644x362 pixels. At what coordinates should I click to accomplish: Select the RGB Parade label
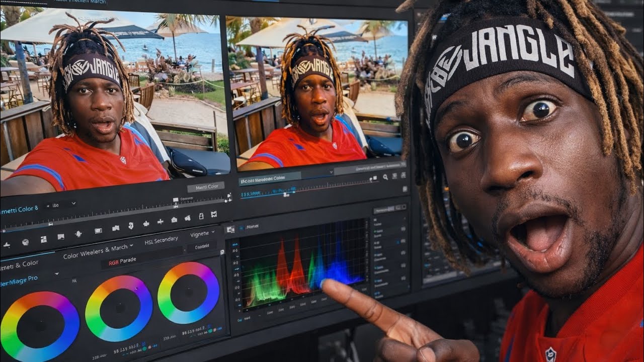122,261
